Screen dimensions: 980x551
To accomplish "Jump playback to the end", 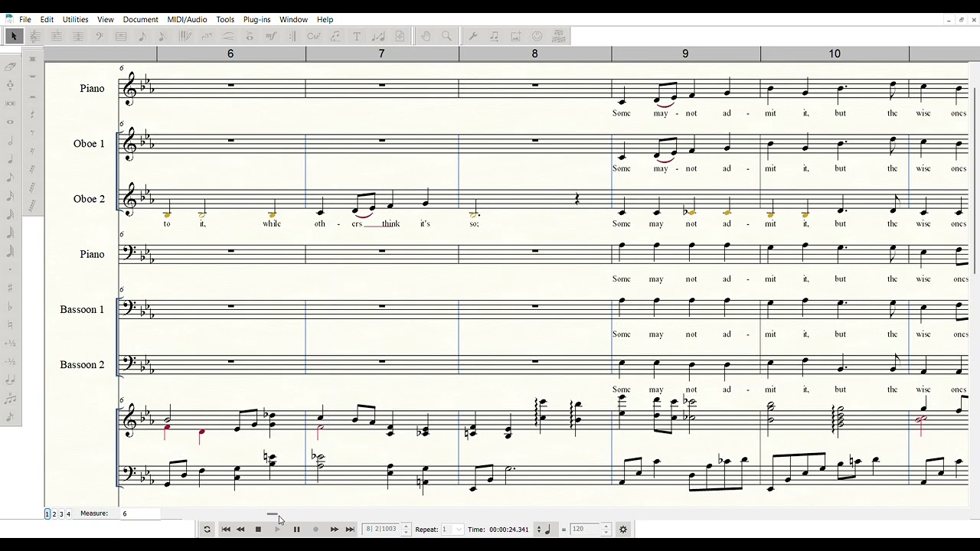I will click(x=350, y=529).
